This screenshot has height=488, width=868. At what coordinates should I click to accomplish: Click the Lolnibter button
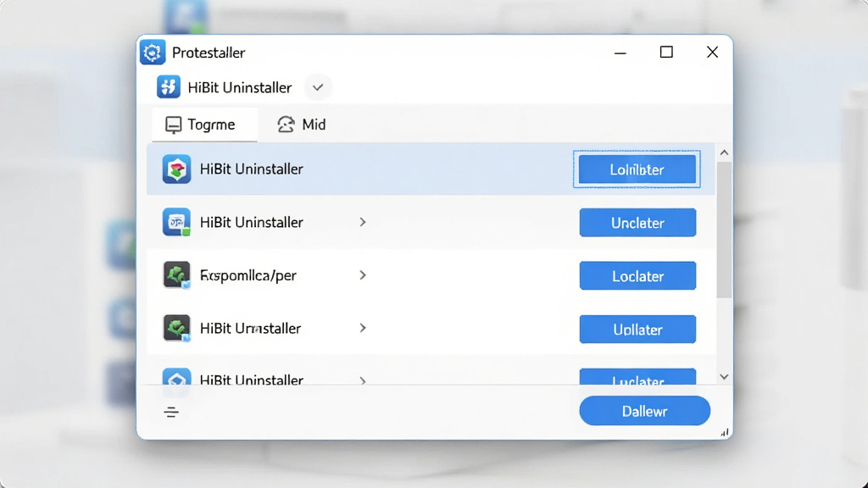[x=637, y=169]
